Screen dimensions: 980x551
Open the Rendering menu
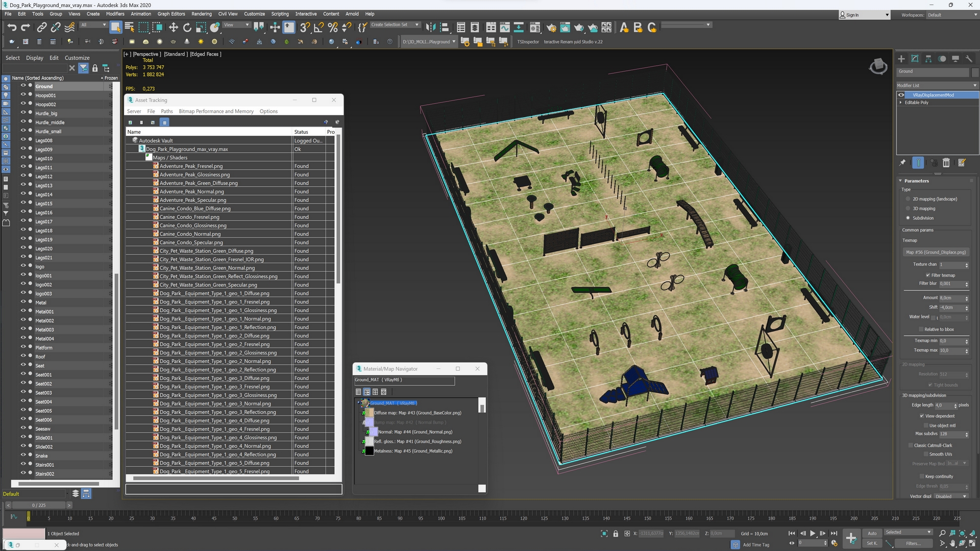pyautogui.click(x=201, y=14)
